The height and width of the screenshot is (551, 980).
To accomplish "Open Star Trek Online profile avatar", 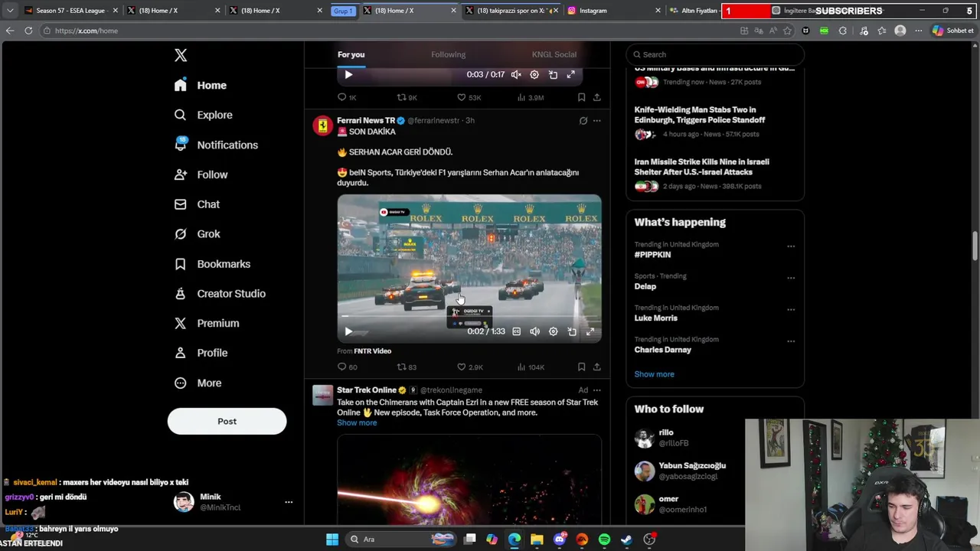I will coord(322,395).
